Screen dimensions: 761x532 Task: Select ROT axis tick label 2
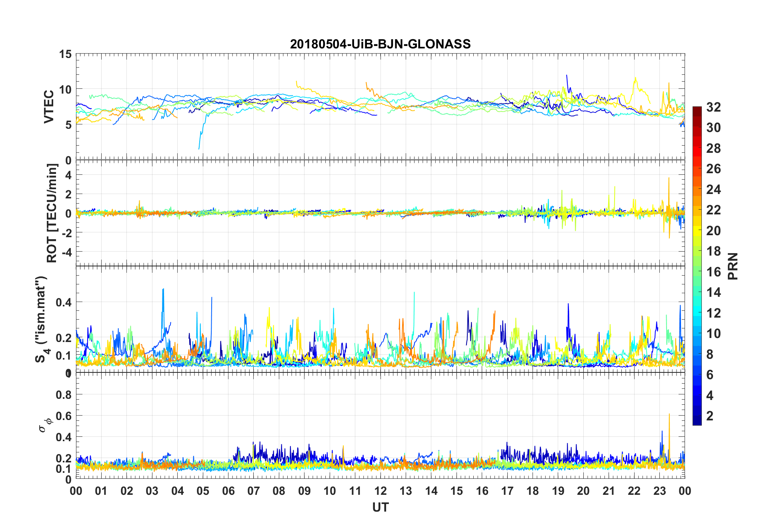coord(68,194)
